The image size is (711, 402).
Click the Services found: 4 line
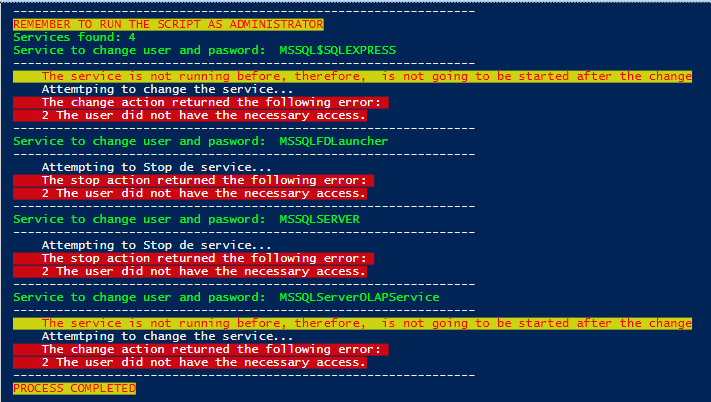(74, 37)
